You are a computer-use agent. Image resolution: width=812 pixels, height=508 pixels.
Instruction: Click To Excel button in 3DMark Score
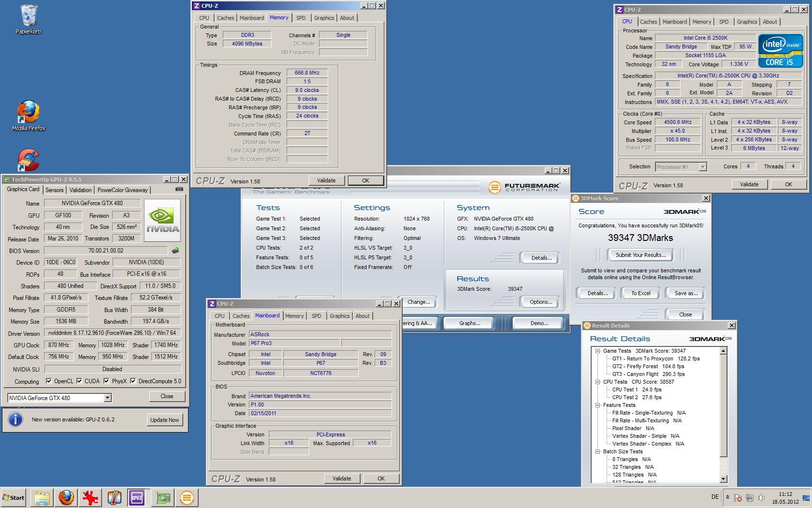tap(640, 293)
